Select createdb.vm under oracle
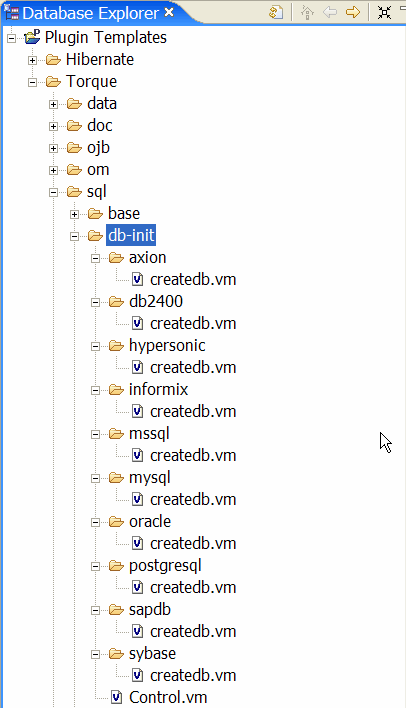The height and width of the screenshot is (708, 406). click(x=193, y=543)
